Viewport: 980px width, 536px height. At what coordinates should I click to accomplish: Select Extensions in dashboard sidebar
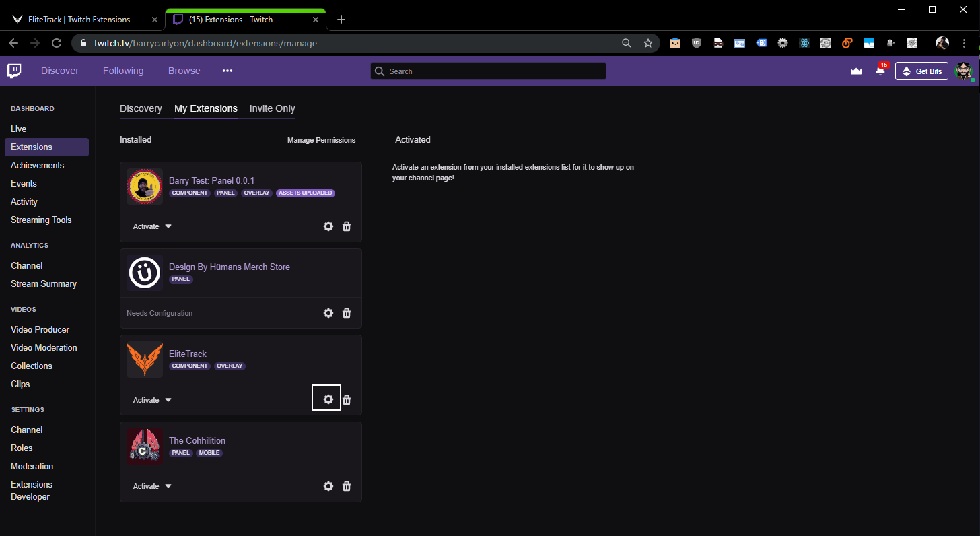point(46,147)
